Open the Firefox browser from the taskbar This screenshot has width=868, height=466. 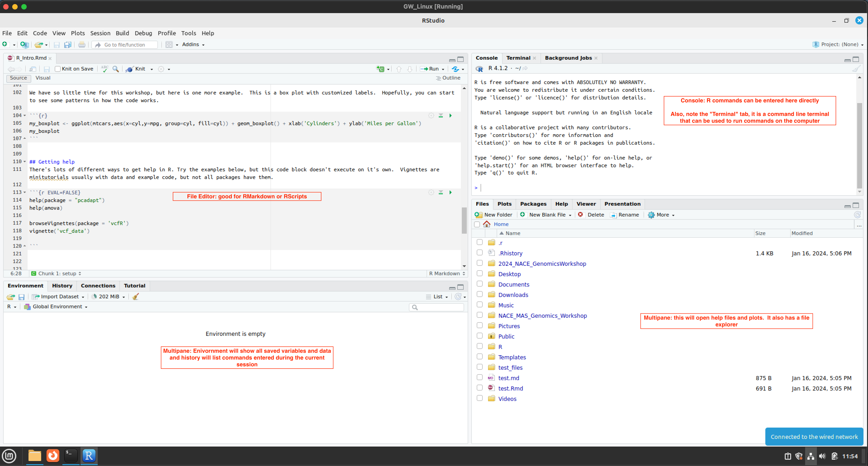click(x=52, y=456)
